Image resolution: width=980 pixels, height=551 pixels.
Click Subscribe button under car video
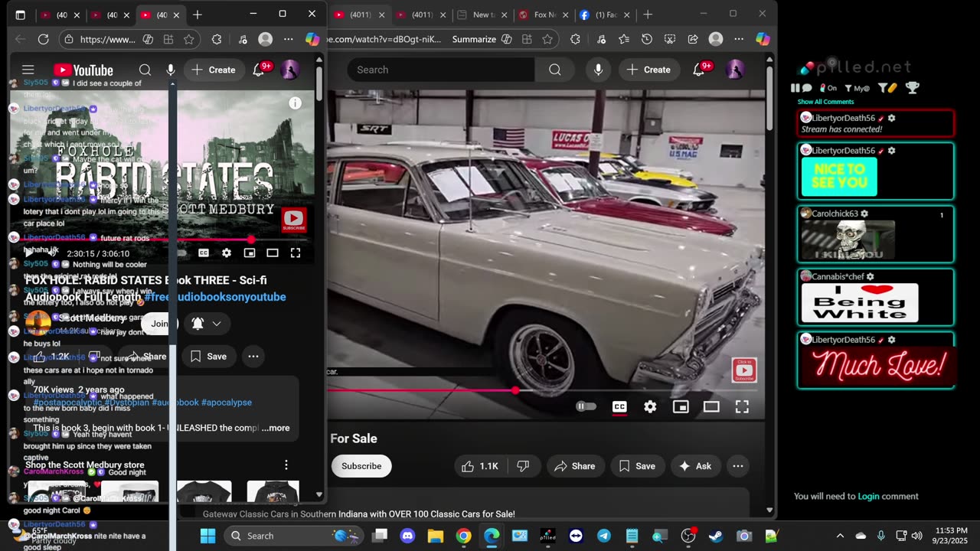click(361, 466)
